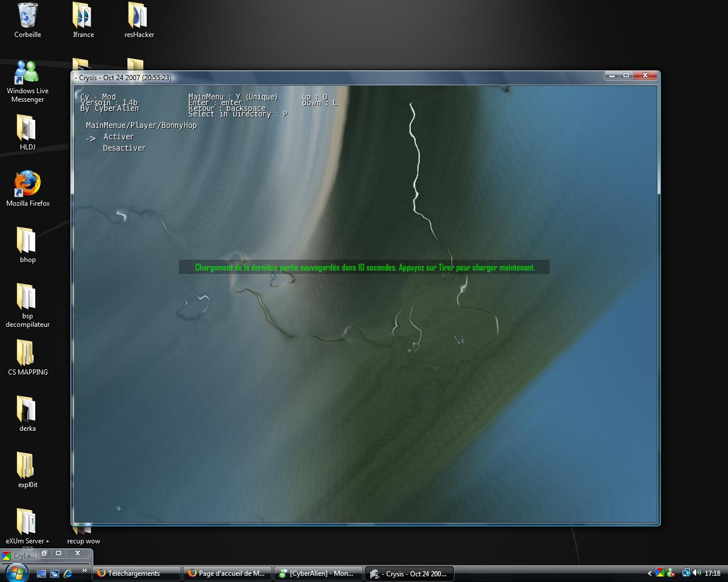Switch to Page d'accueil Firefox taskbar button

(x=227, y=573)
